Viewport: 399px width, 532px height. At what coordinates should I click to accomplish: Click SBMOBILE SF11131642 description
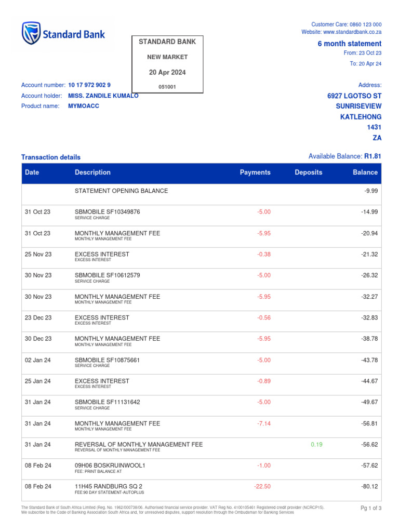pyautogui.click(x=107, y=403)
